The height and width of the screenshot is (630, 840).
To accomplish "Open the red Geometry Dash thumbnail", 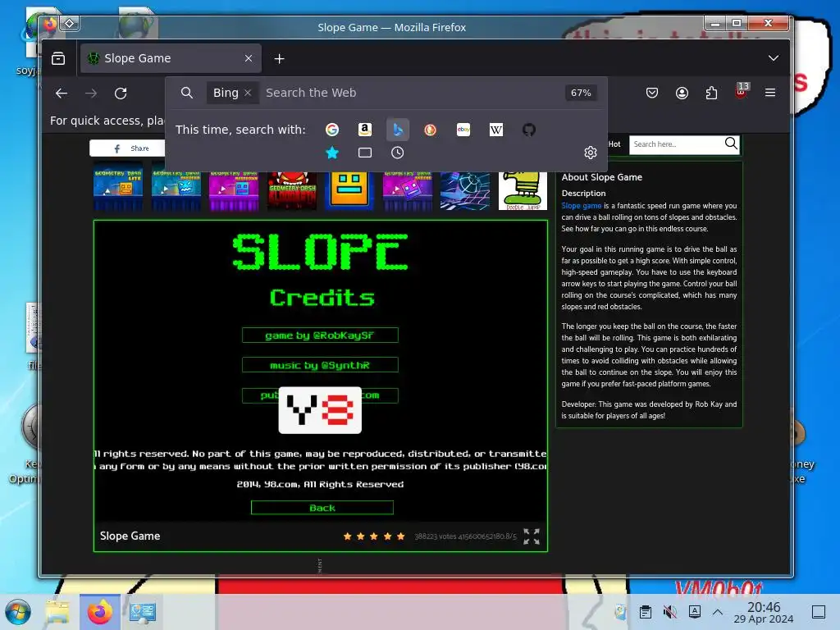I will click(291, 190).
